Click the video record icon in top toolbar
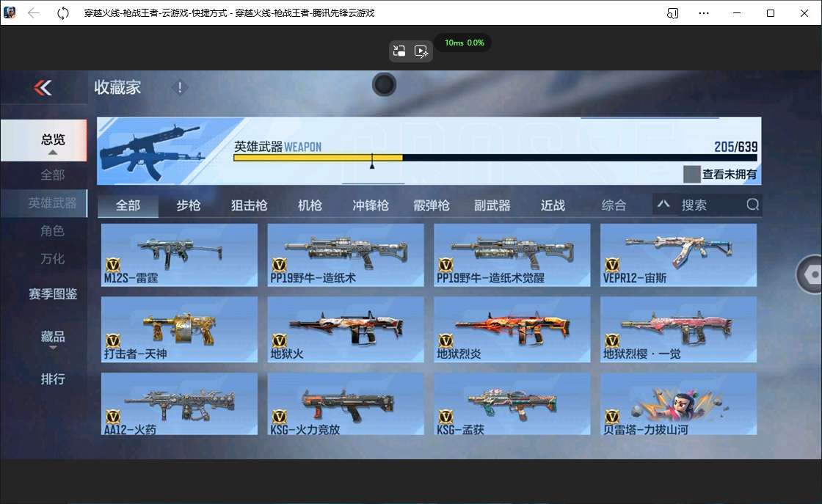 pos(421,51)
